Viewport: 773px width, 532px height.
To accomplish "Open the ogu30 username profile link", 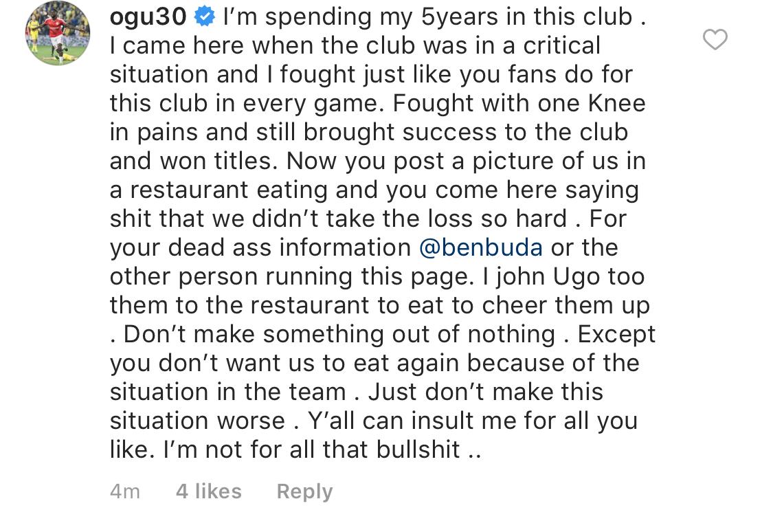I will pos(148,16).
